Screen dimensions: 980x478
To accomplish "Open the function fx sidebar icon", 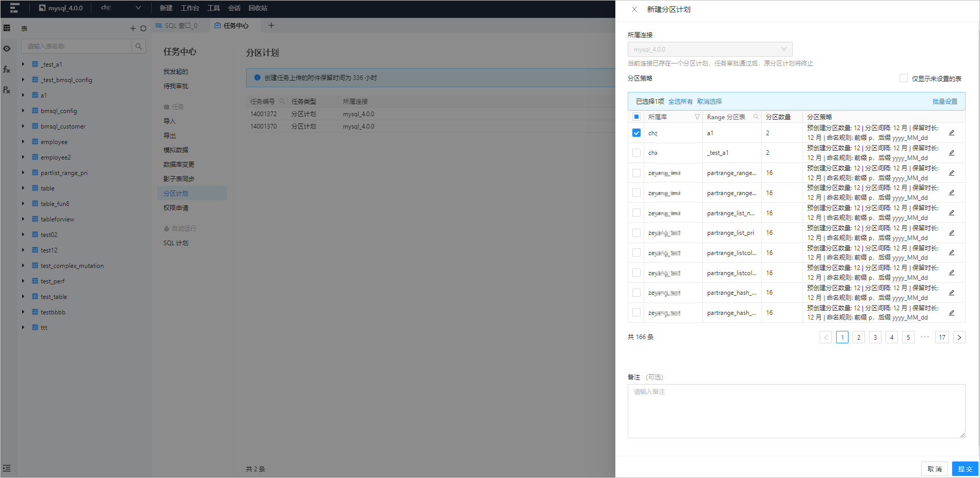I will point(7,69).
